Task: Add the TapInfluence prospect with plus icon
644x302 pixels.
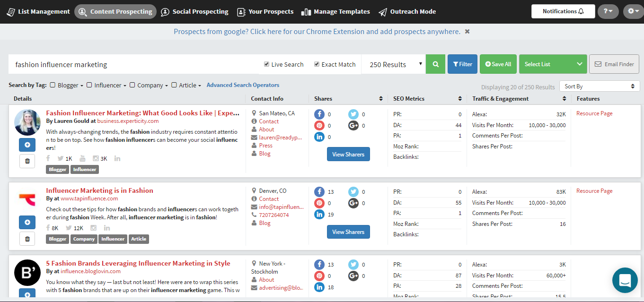Action: pos(27,222)
